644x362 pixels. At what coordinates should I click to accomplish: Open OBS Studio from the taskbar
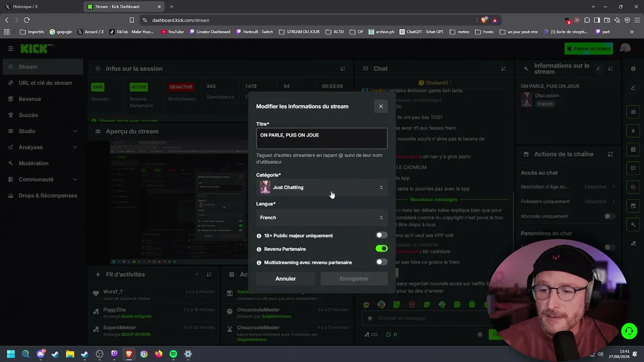[x=100, y=354]
